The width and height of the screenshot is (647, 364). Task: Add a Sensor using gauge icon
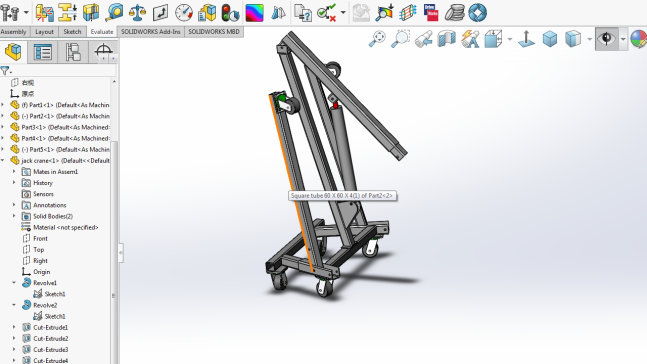[x=184, y=12]
